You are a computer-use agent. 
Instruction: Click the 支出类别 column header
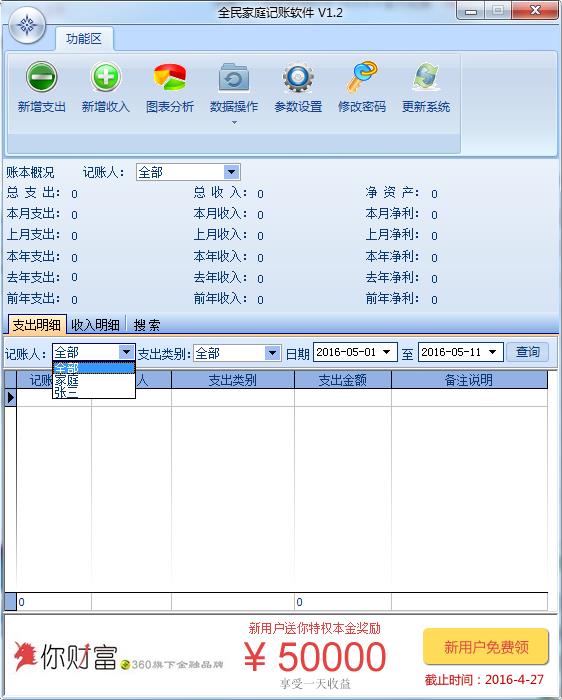233,380
